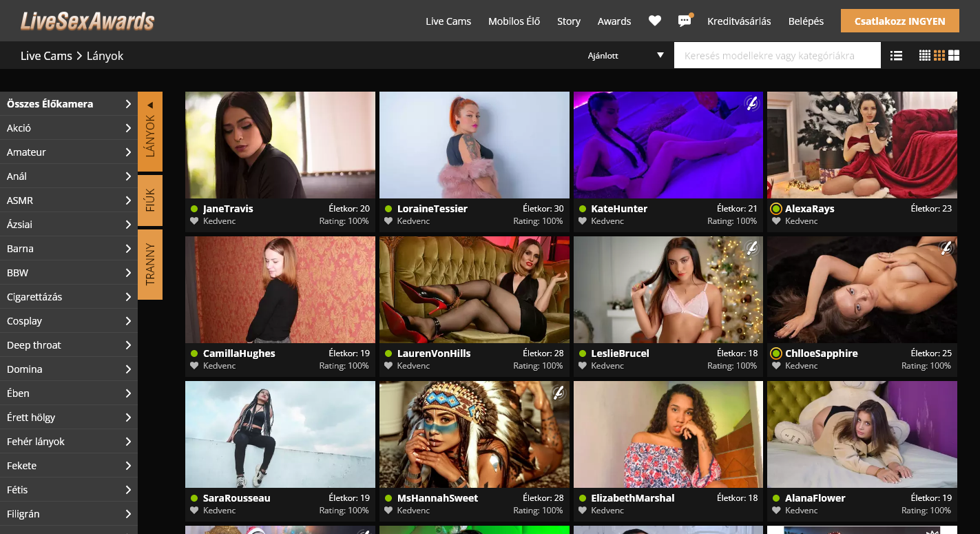Click the Live Cams breadcrumb link
The width and height of the screenshot is (980, 534).
point(46,56)
